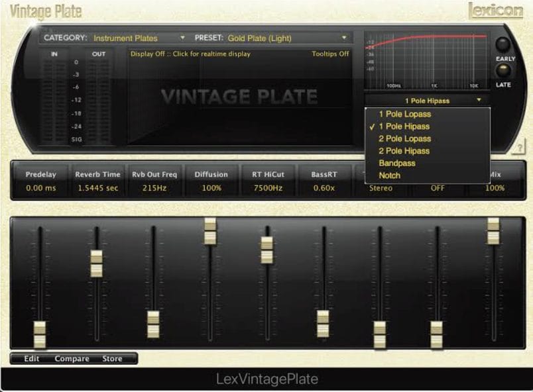Screen dimensions: 533x392
Task: Toggle Tooltips Off setting
Action: click(330, 54)
